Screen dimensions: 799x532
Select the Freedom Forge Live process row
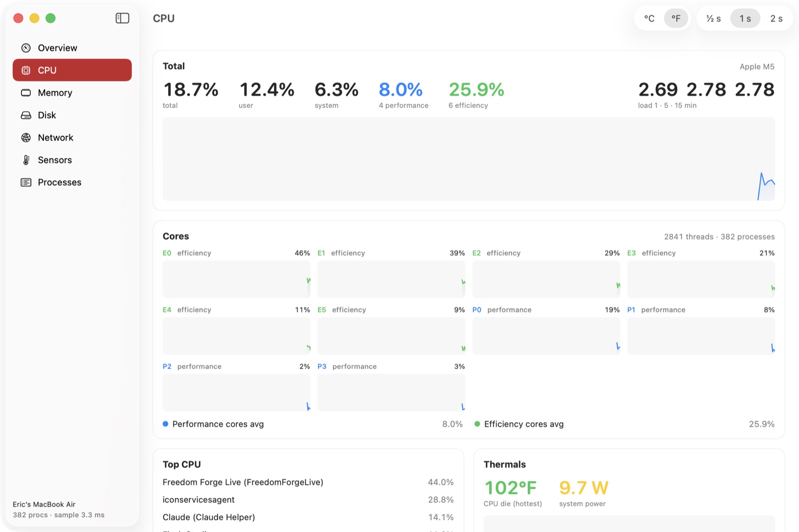point(308,482)
